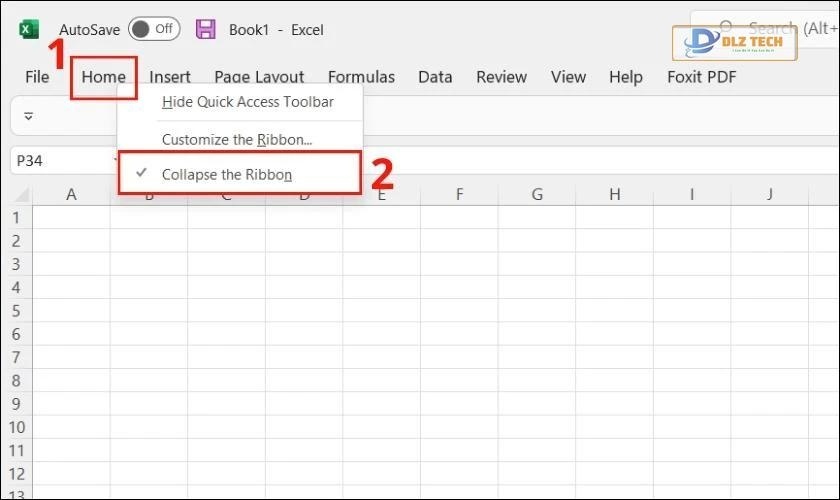Open the Foxit PDF tab
This screenshot has width=840, height=500.
click(x=702, y=77)
